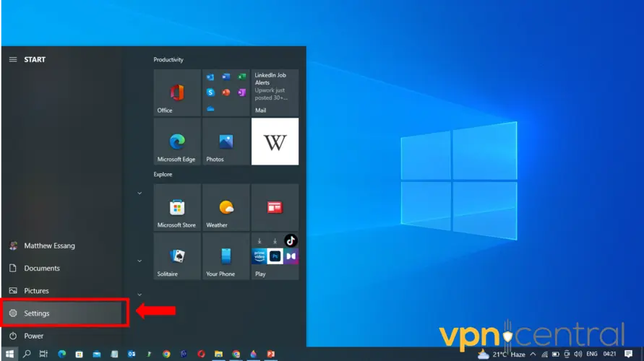Screen dimensions: 644x361
Task: Select the Explore group header
Action: 163,174
